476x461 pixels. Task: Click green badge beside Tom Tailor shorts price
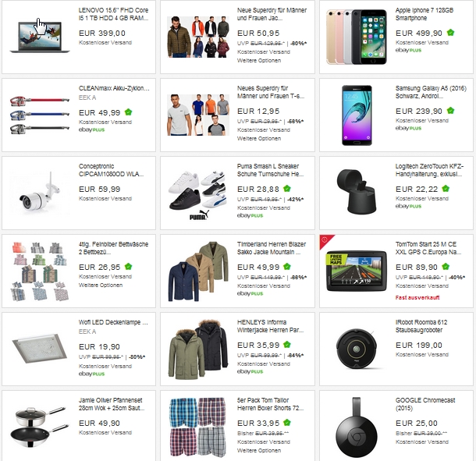(287, 422)
